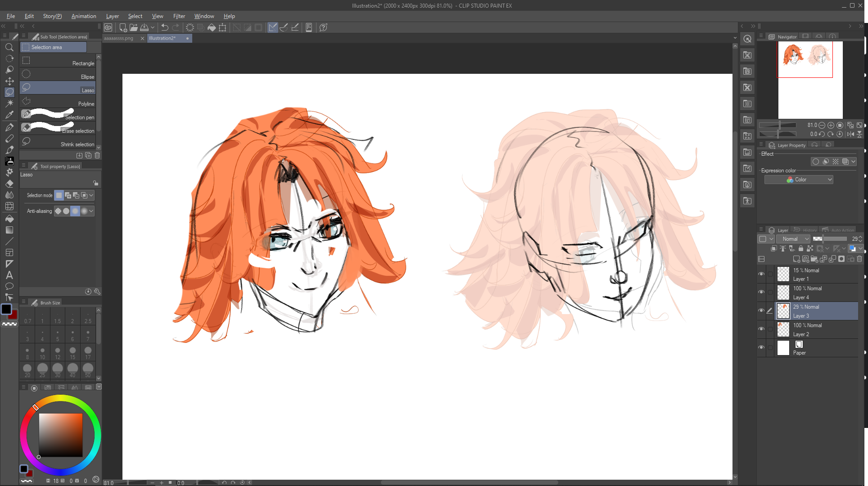Select the Auto select magic wand tool
This screenshot has width=868, height=486.
click(9, 103)
